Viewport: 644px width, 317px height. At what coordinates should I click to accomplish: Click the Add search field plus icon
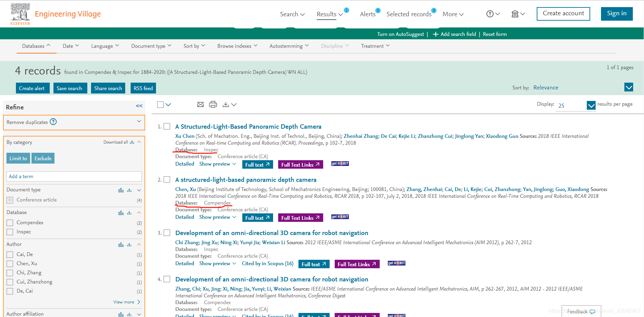[x=436, y=34]
